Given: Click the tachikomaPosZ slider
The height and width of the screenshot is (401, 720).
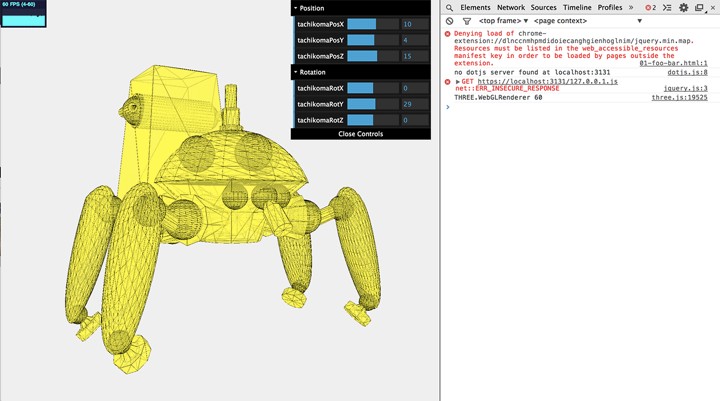Looking at the screenshot, I should pos(372,56).
